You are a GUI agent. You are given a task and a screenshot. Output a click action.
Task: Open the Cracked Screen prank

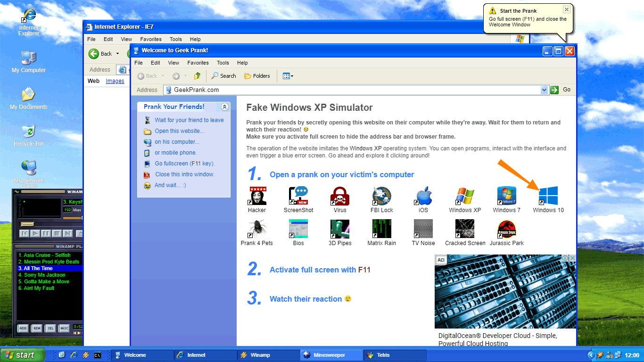(465, 229)
